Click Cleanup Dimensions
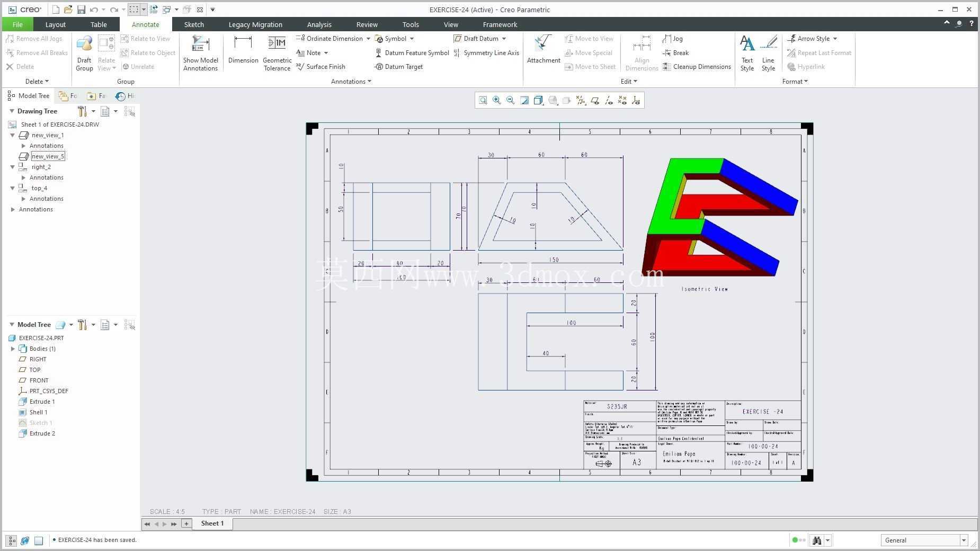 point(697,67)
